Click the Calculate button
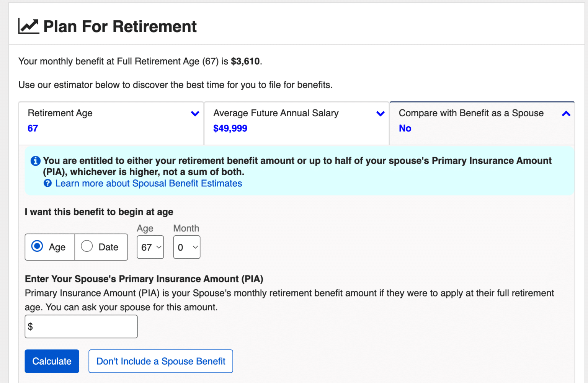 52,361
